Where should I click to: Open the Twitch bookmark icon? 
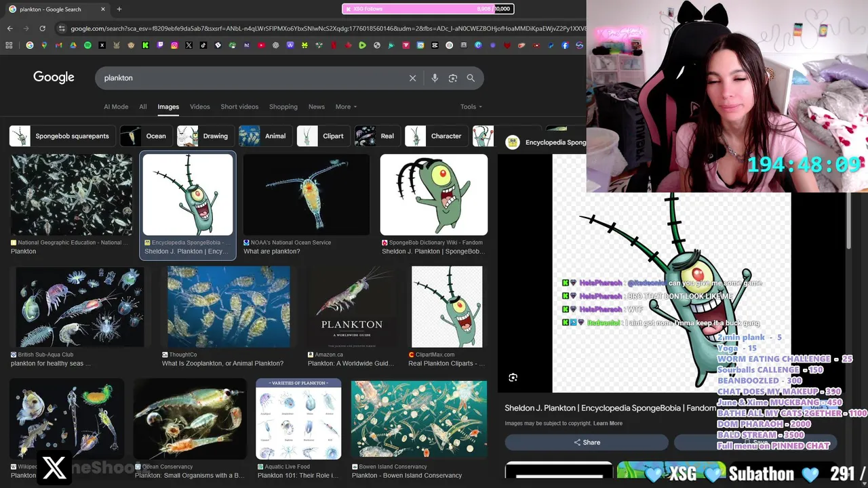tap(160, 45)
